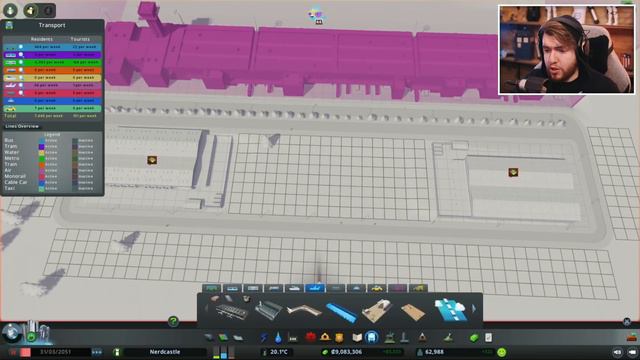The image size is (640, 360).
Task: Pick the Tram active legend color swatch
Action: [x=41, y=146]
